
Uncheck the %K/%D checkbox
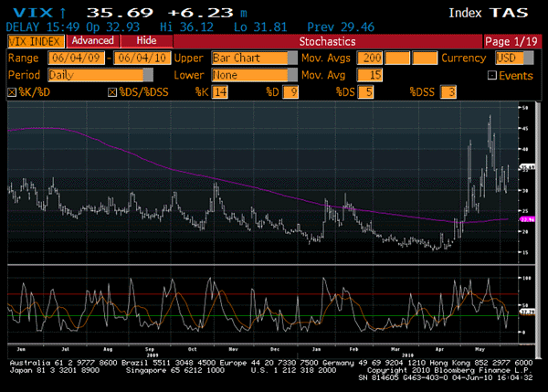tap(11, 92)
